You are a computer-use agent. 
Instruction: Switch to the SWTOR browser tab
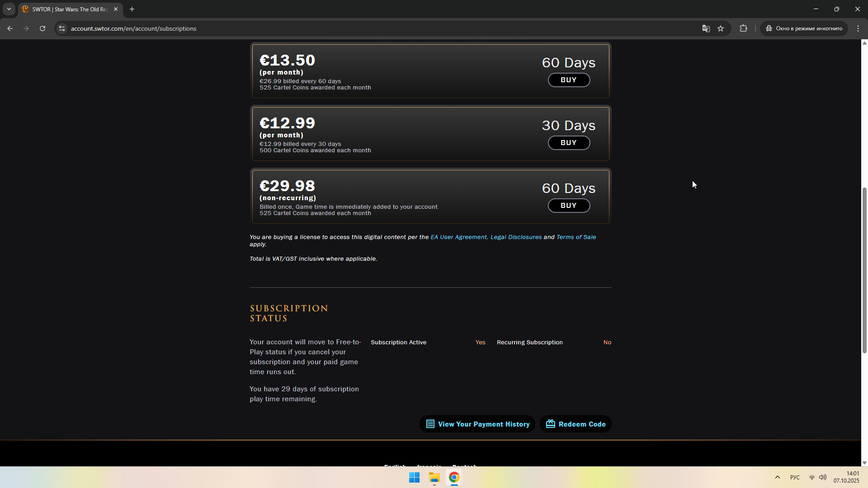68,9
